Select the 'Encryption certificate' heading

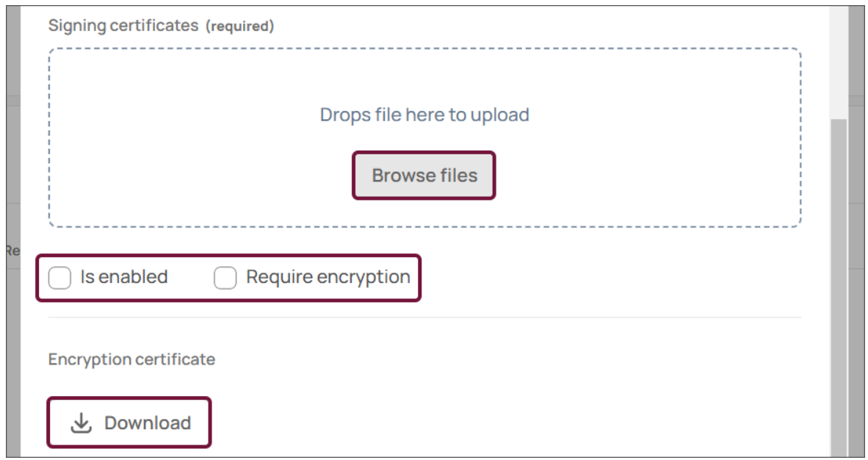click(x=131, y=359)
